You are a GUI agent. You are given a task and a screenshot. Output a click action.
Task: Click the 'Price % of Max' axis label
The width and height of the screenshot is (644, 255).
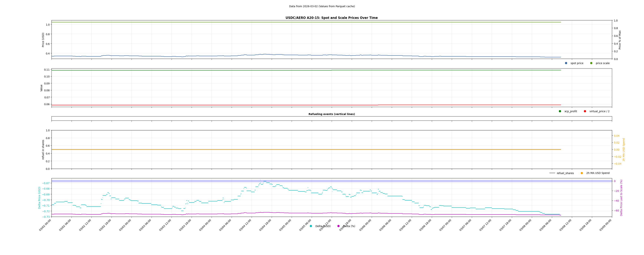pos(620,40)
